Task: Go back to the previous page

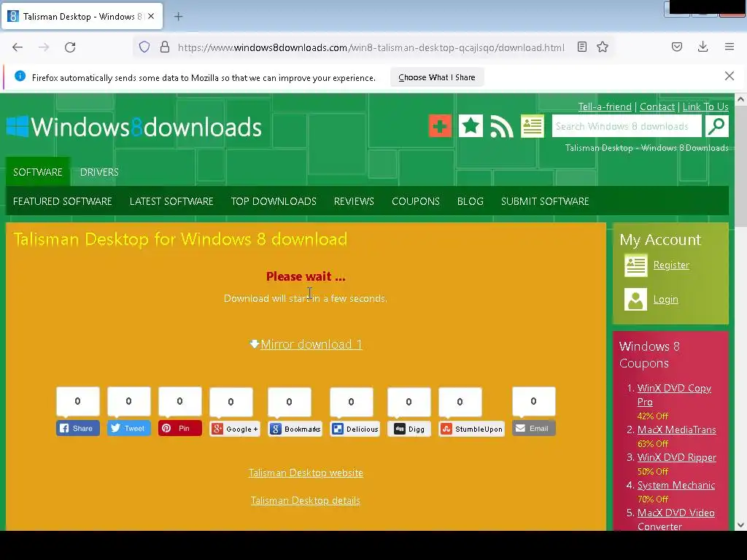Action: click(18, 47)
